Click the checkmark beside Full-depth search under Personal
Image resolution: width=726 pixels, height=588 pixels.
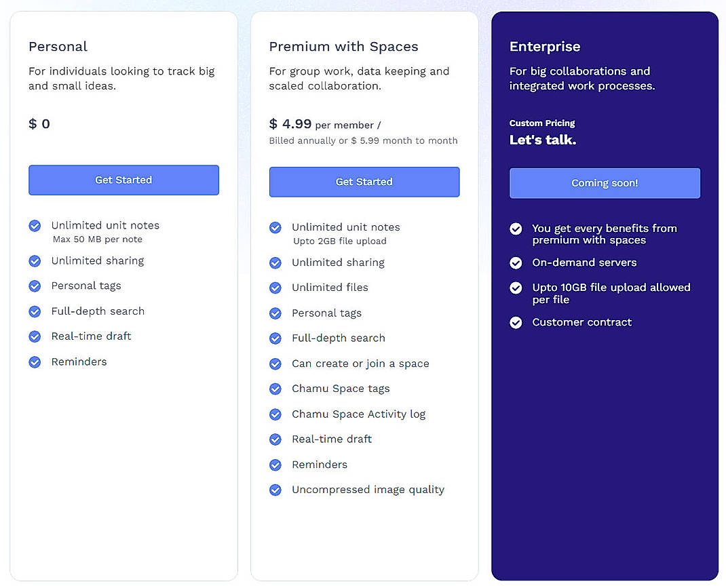(x=35, y=311)
